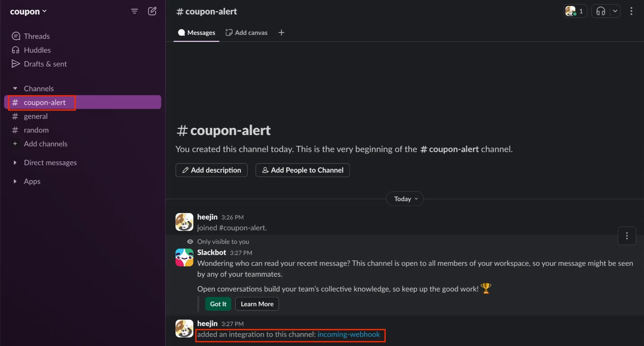Add a new tab with plus icon
644x346 pixels.
tap(281, 33)
